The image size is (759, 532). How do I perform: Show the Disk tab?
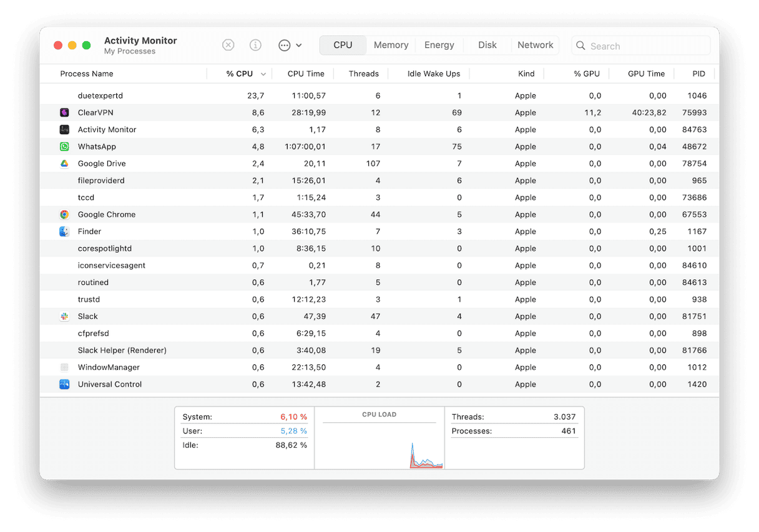(487, 45)
